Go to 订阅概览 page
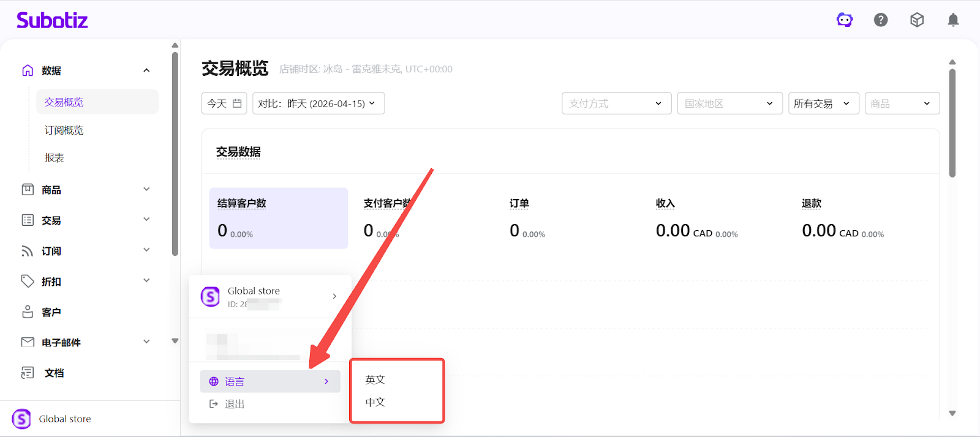Screen dimensions: 980x437 [64, 130]
